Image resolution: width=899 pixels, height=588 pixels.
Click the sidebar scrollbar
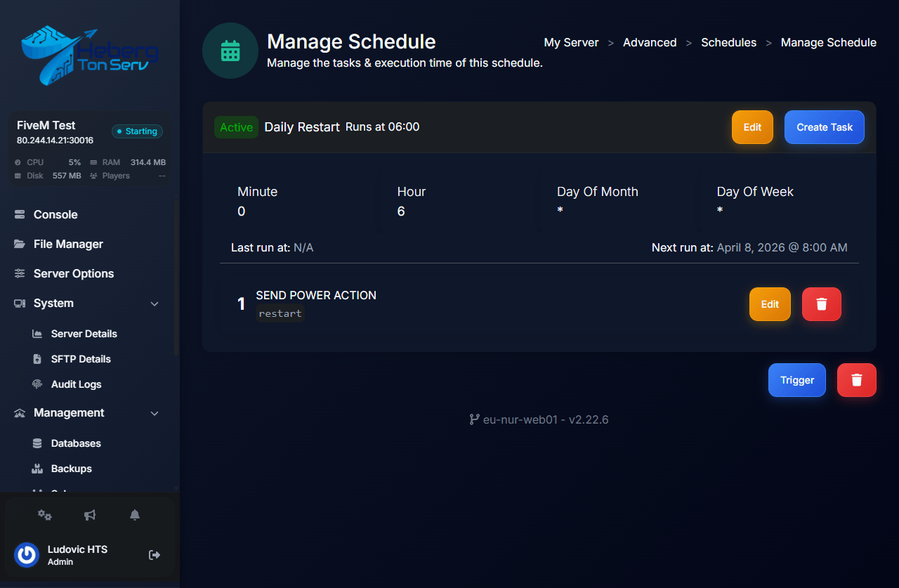176,279
